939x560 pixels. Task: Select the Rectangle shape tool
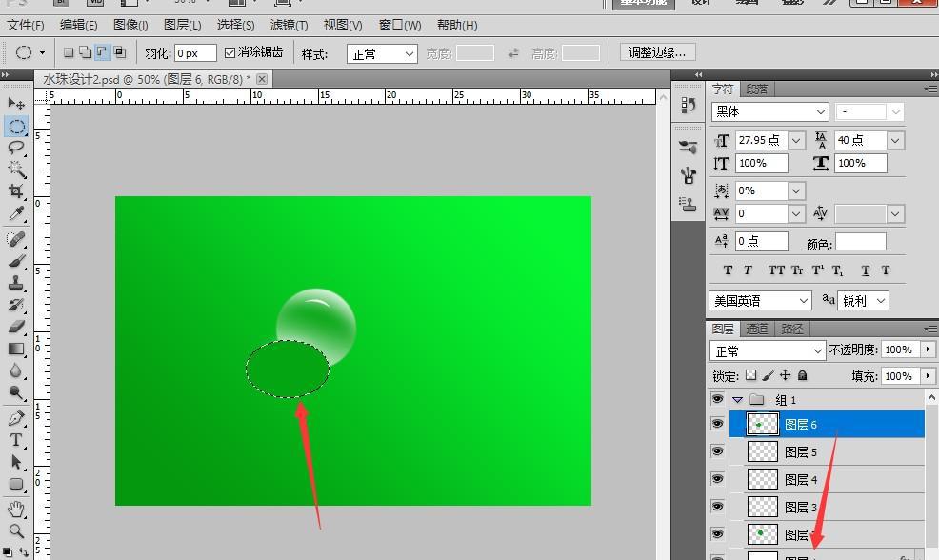(16, 484)
